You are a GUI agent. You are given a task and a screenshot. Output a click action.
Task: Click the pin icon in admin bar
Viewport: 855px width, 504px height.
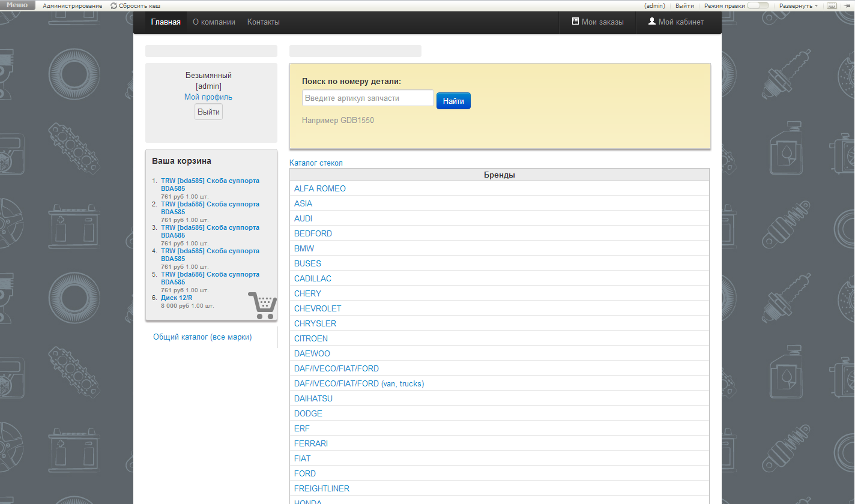847,5
